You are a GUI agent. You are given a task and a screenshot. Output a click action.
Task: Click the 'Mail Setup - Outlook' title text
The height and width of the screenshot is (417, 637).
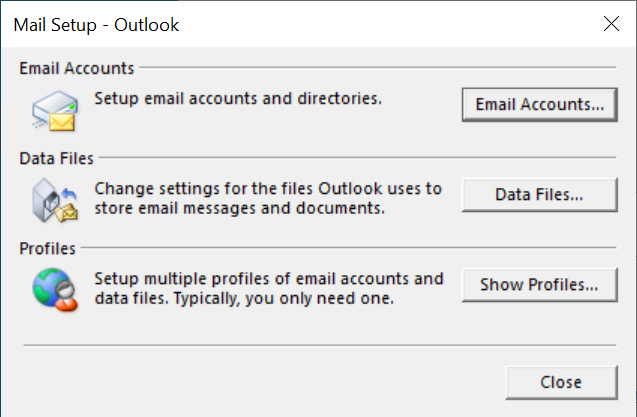[96, 25]
